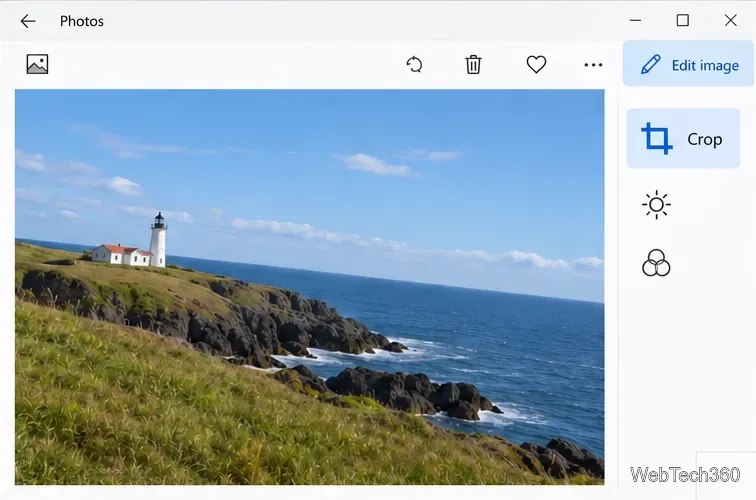Screen dimensions: 756x500
Task: Open the filters three-circles icon
Action: pyautogui.click(x=656, y=263)
